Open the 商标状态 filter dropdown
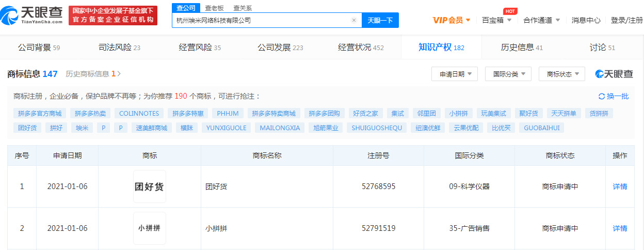 point(562,74)
